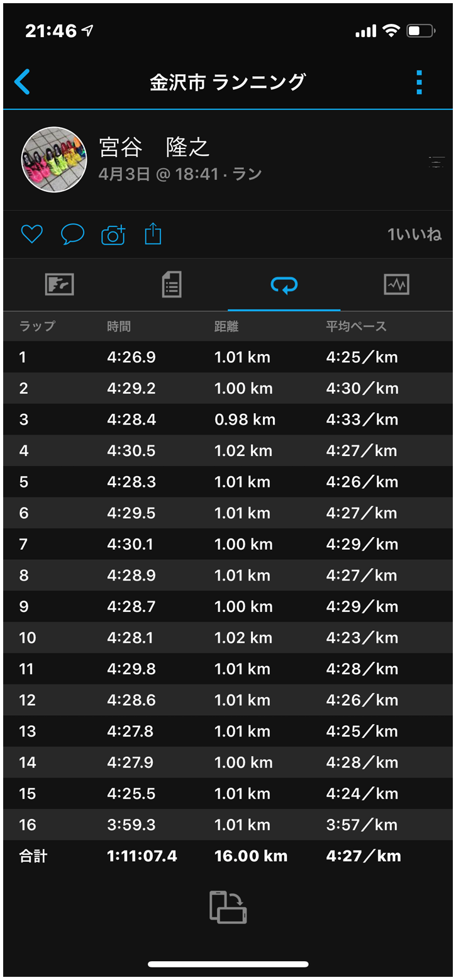Open profile name 宮谷 隆之
The image size is (456, 980).
[x=154, y=147]
